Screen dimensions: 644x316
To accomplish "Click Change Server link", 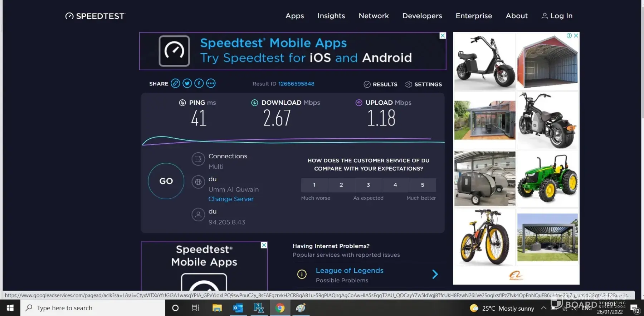I will (x=231, y=199).
